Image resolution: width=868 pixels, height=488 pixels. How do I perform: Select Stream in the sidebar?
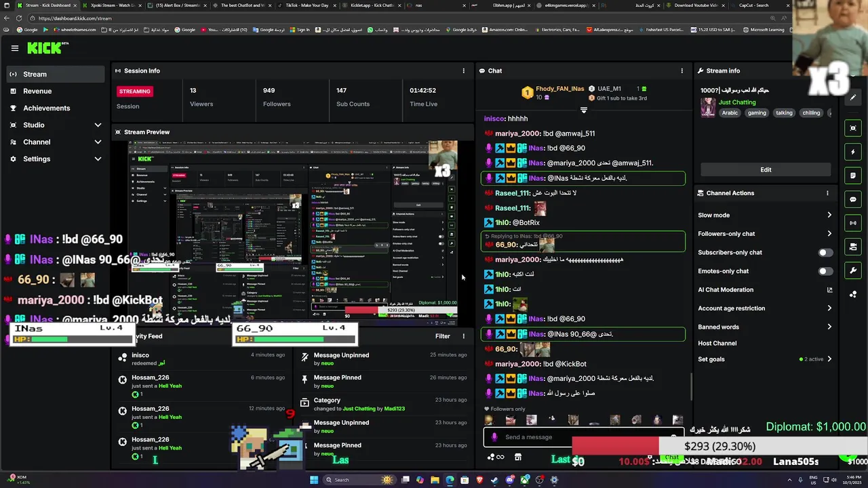tap(56, 75)
